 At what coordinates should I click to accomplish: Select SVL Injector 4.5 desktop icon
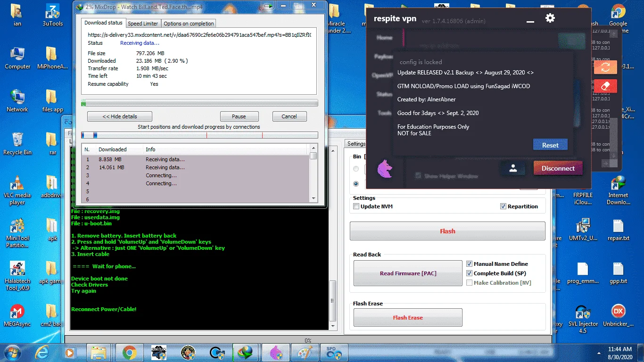point(583,319)
